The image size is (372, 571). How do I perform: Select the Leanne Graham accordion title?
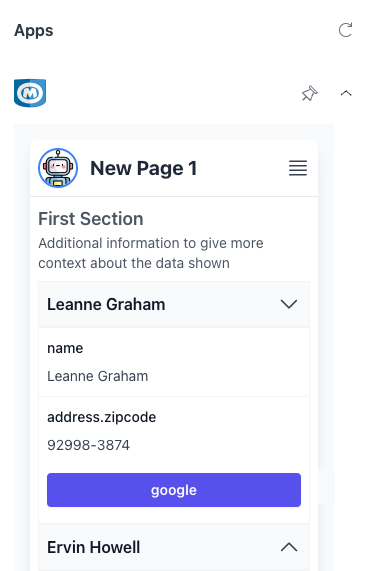106,304
